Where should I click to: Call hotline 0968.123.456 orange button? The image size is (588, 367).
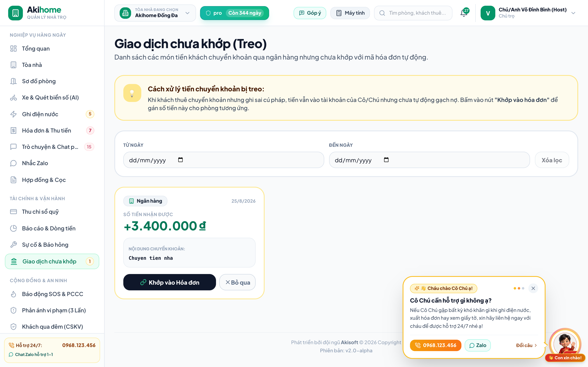click(435, 345)
